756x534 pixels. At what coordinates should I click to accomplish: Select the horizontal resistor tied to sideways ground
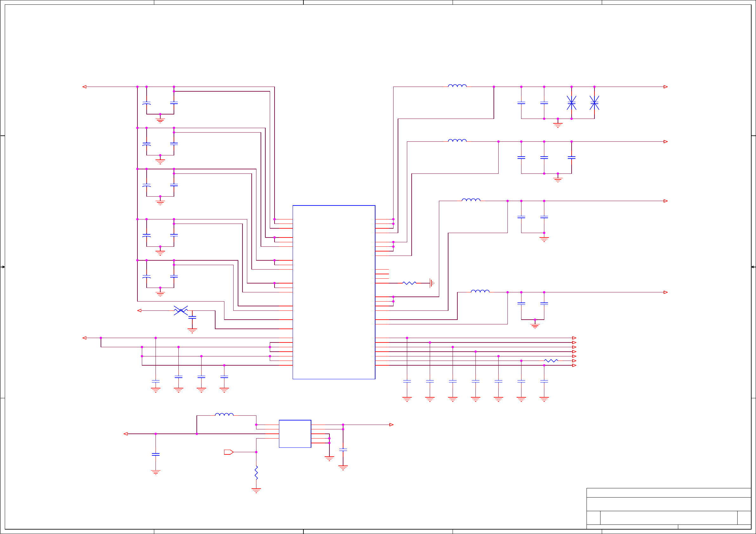(x=409, y=283)
